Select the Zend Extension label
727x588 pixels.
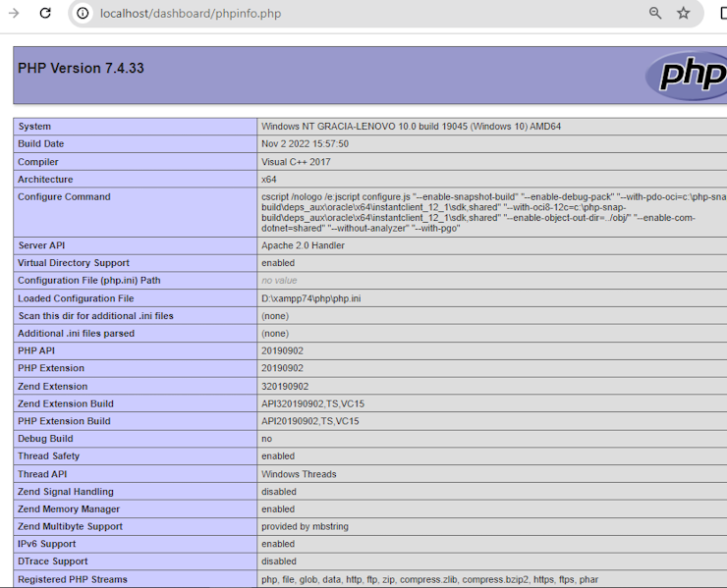tap(52, 387)
